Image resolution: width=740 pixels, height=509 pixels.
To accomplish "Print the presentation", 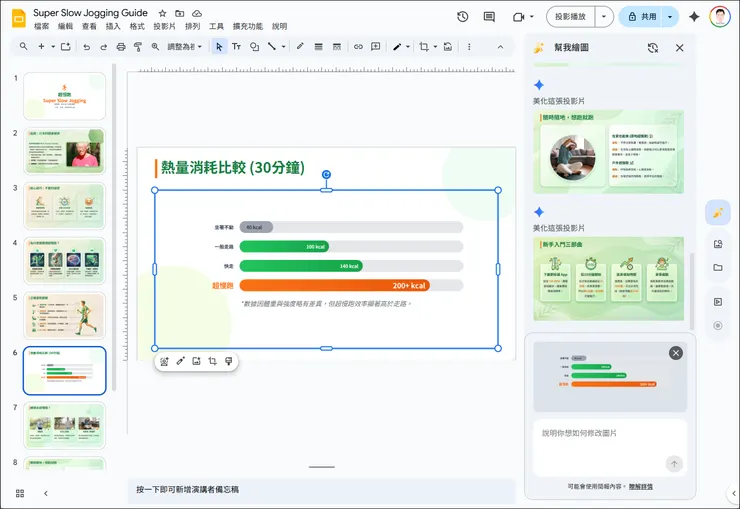I will (x=121, y=47).
